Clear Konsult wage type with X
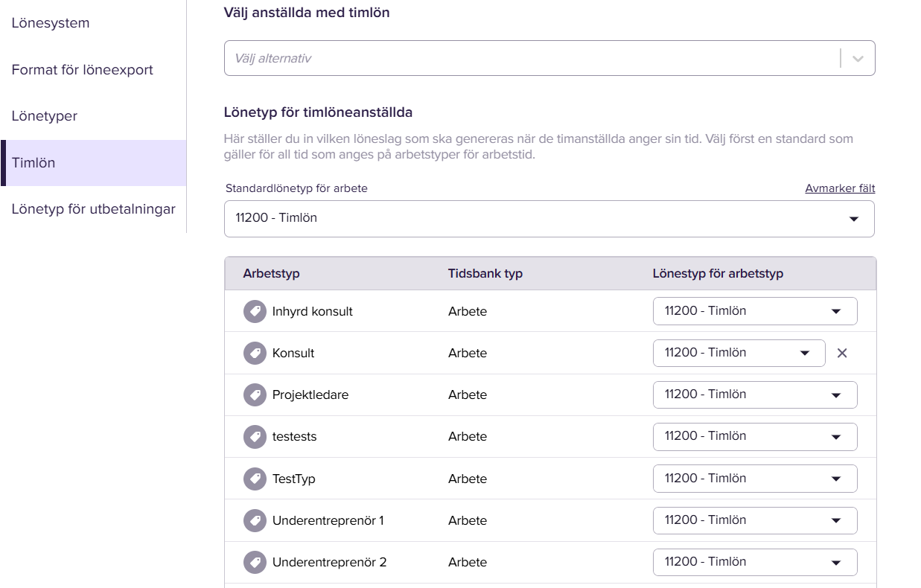Viewport: 921px width, 588px height. pos(842,353)
